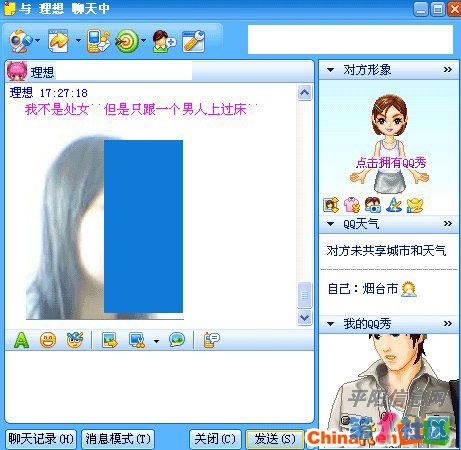Click the pink avatar of 理想

[x=17, y=71]
